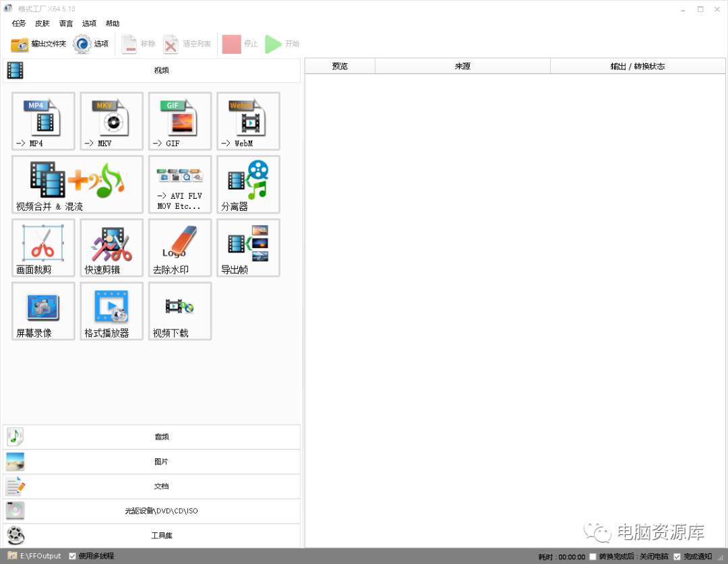728x564 pixels.
Task: Open the 语言 menu
Action: pos(66,23)
